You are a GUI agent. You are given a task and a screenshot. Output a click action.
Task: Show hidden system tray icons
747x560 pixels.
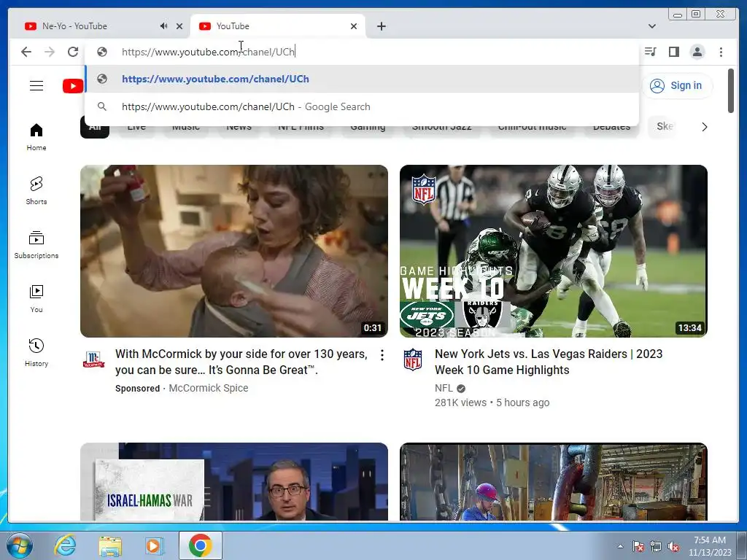(620, 546)
